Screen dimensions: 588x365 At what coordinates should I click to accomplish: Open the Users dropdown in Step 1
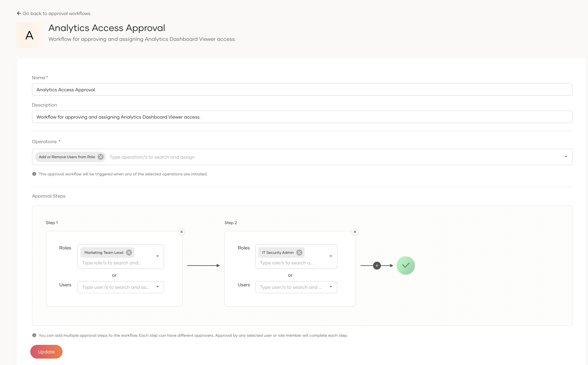coord(157,287)
